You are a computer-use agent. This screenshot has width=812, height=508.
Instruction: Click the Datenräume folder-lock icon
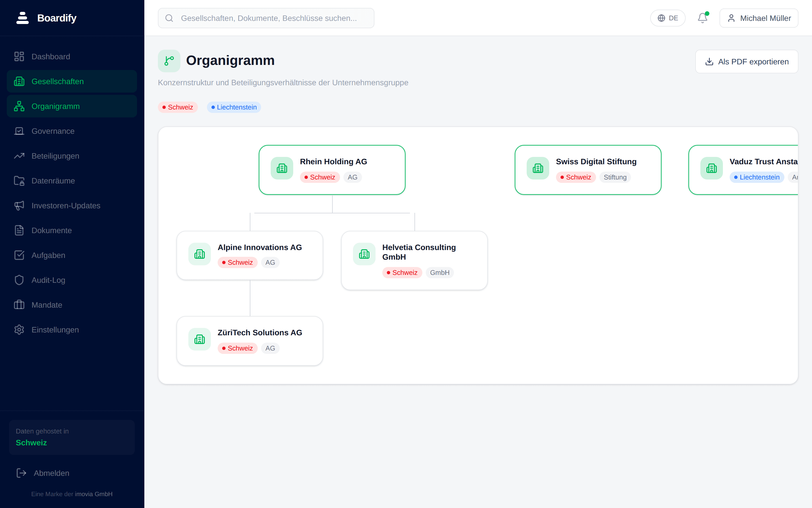click(19, 181)
